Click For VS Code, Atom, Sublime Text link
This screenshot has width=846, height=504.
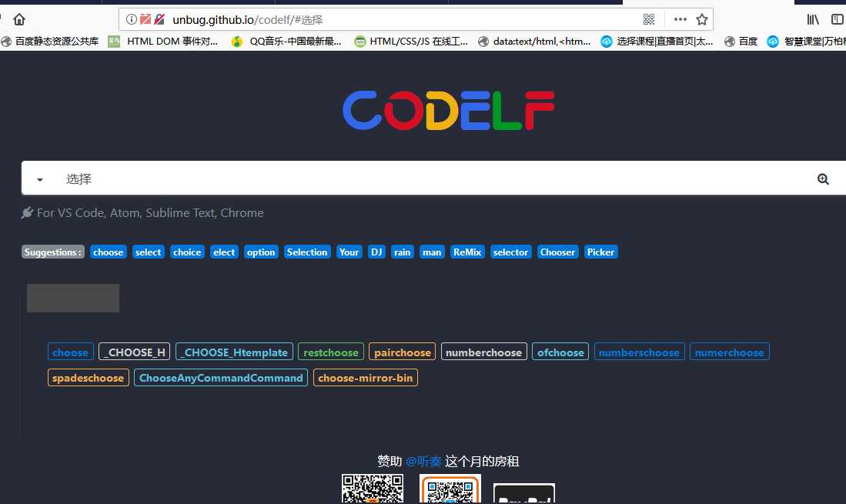pyautogui.click(x=150, y=213)
